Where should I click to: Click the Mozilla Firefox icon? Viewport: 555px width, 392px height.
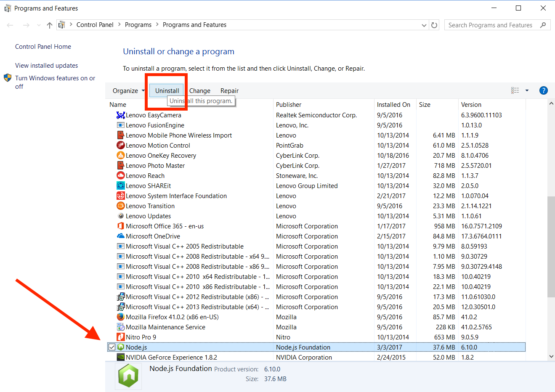[x=121, y=317]
